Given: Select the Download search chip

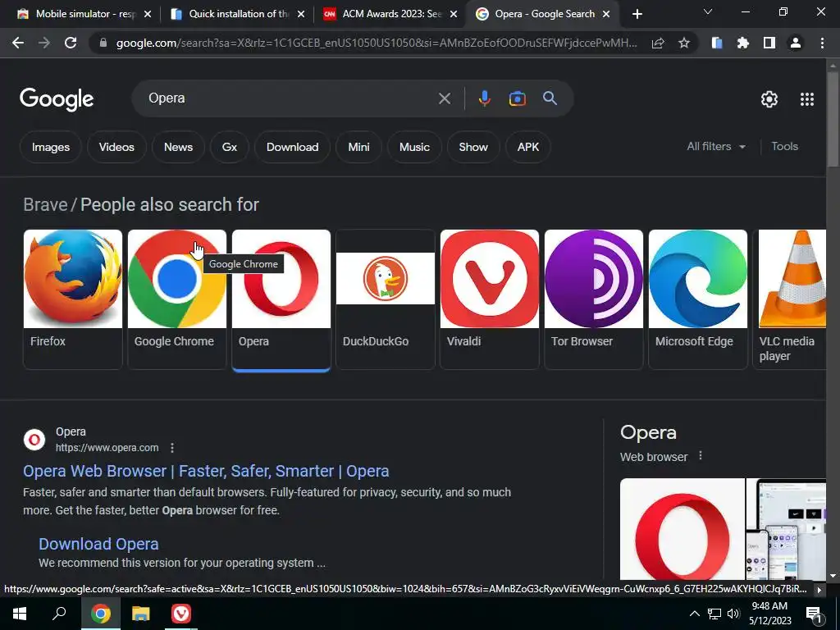Looking at the screenshot, I should [x=292, y=147].
